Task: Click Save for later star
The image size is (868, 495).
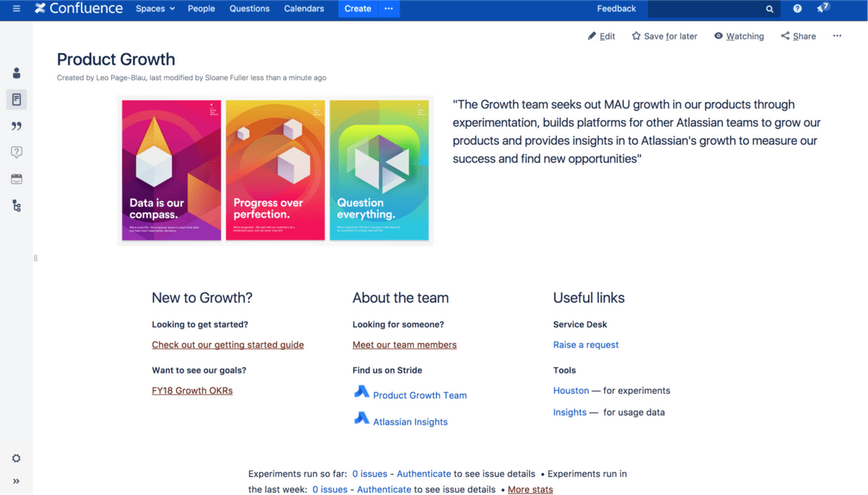Action: 664,36
